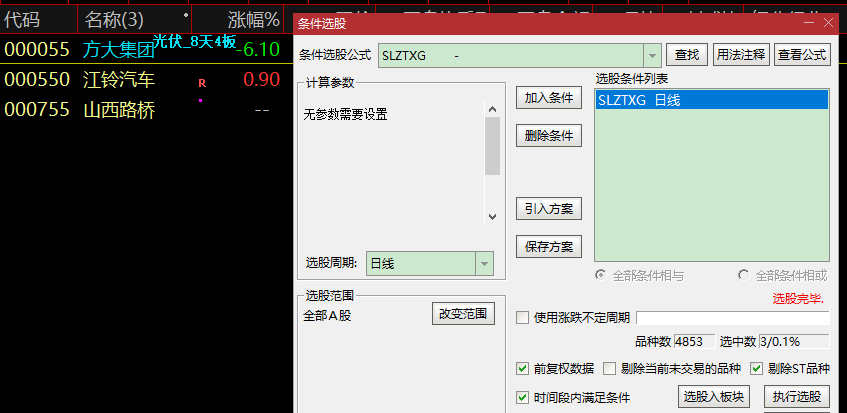The image size is (847, 413).
Task: Click 执行选股 to run screening
Action: 797,397
